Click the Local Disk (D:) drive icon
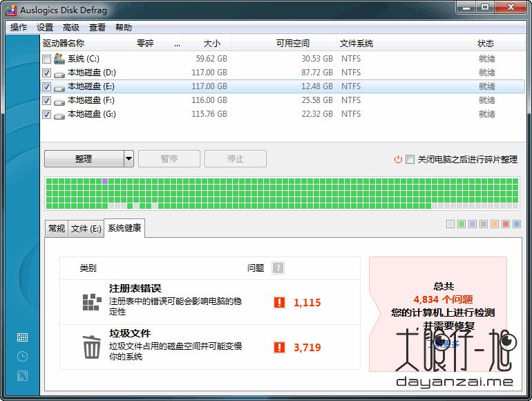The image size is (532, 401). pyautogui.click(x=59, y=74)
